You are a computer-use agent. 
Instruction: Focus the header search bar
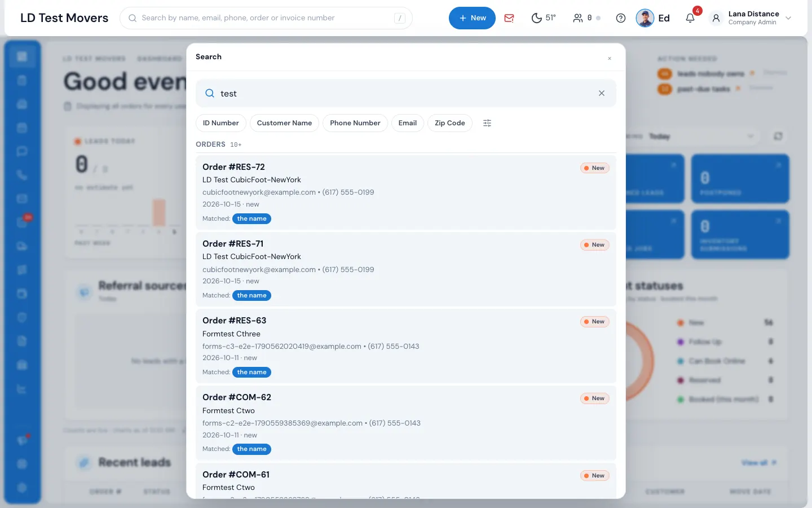click(266, 18)
